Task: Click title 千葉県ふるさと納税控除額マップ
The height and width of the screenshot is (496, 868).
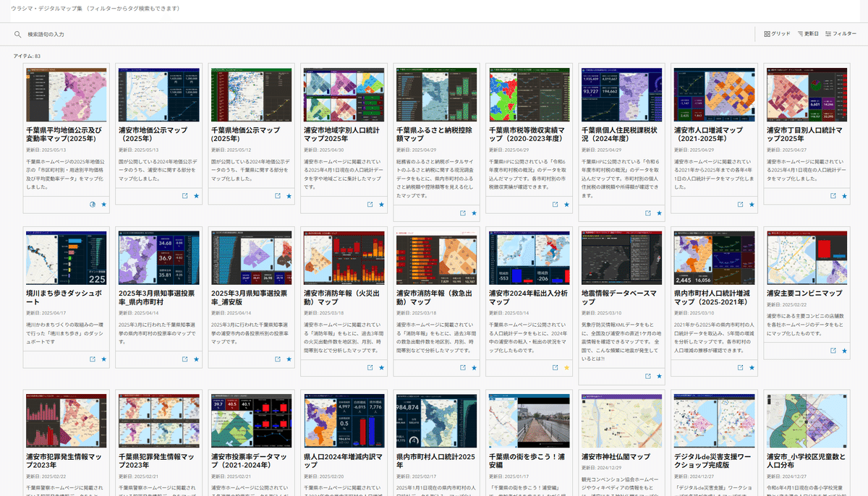Action: coord(434,135)
